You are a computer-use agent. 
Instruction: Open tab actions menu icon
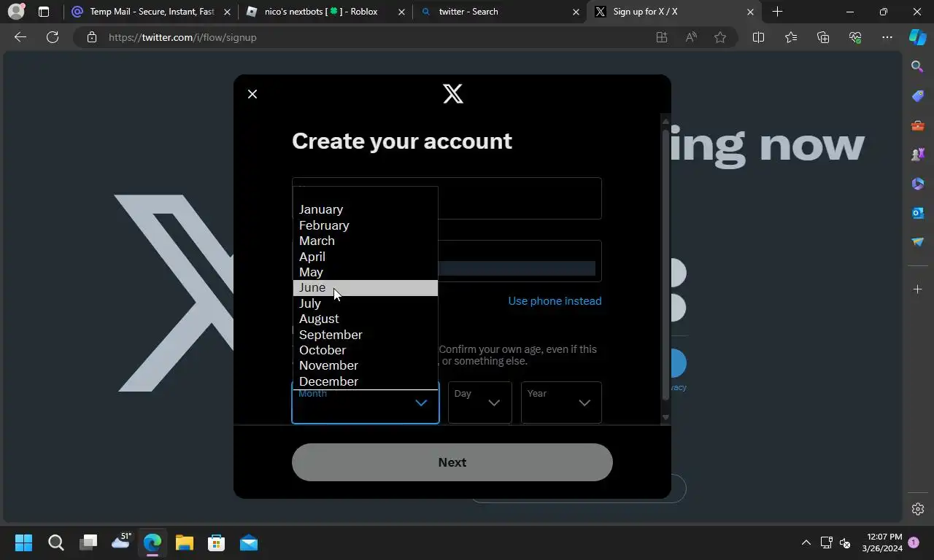click(x=44, y=12)
